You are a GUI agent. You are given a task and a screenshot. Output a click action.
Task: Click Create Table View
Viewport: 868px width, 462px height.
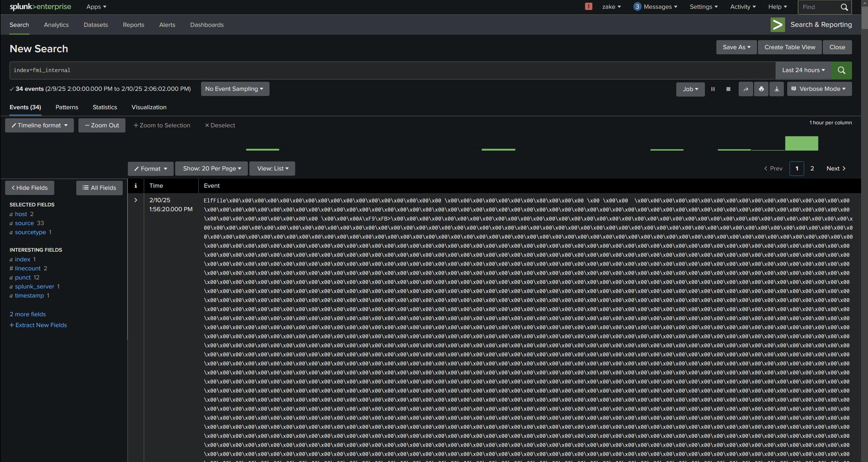[x=790, y=47]
